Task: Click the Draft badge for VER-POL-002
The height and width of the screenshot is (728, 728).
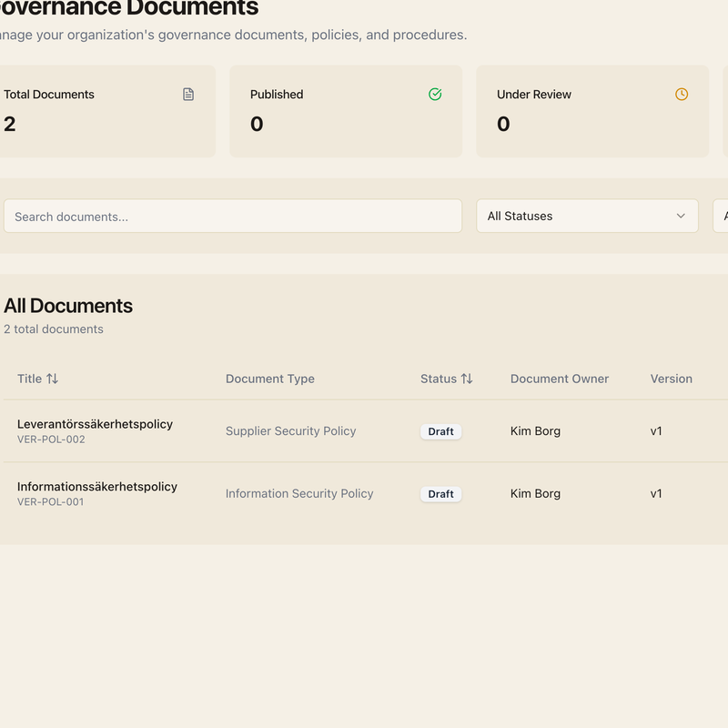Action: 440,431
